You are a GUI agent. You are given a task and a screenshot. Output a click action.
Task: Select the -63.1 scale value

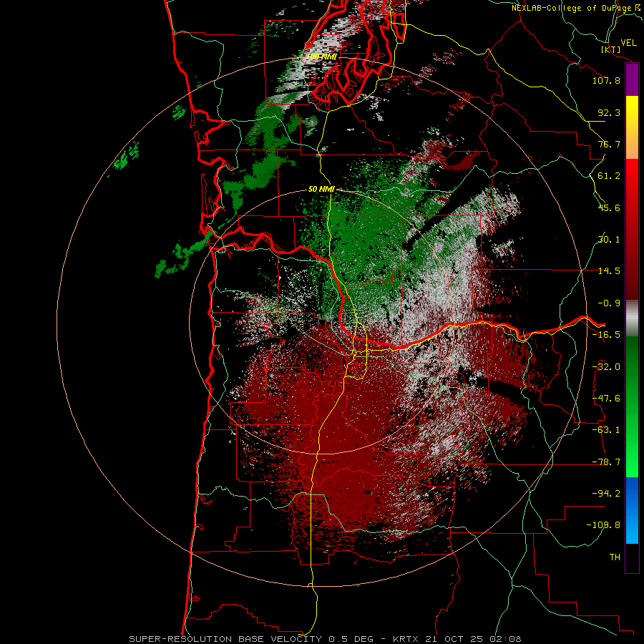pos(606,430)
